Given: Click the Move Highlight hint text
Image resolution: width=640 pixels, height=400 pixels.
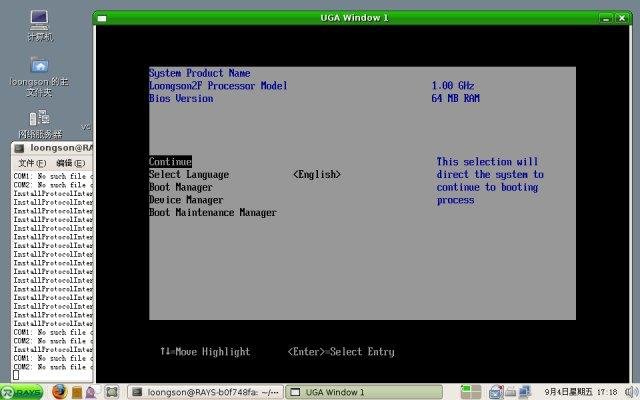Looking at the screenshot, I should [x=205, y=351].
